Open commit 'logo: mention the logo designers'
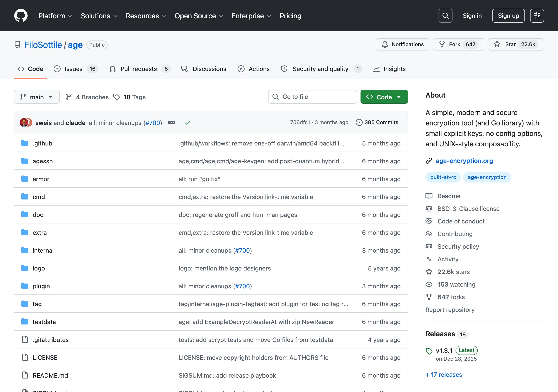 (225, 268)
